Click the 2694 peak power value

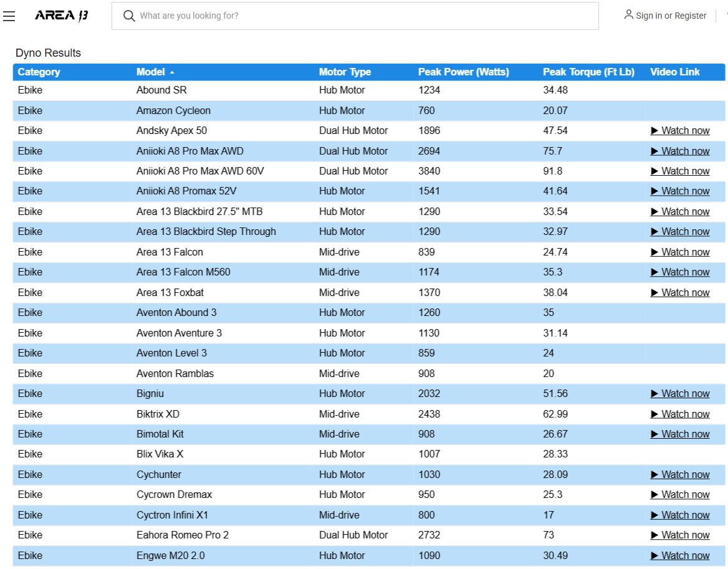[x=429, y=151]
